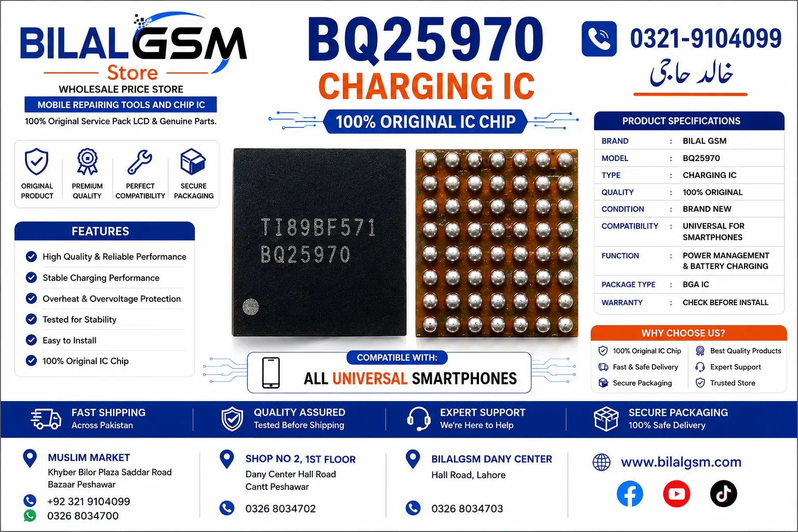The height and width of the screenshot is (532, 798).
Task: Click the Compatible With label
Action: click(397, 357)
